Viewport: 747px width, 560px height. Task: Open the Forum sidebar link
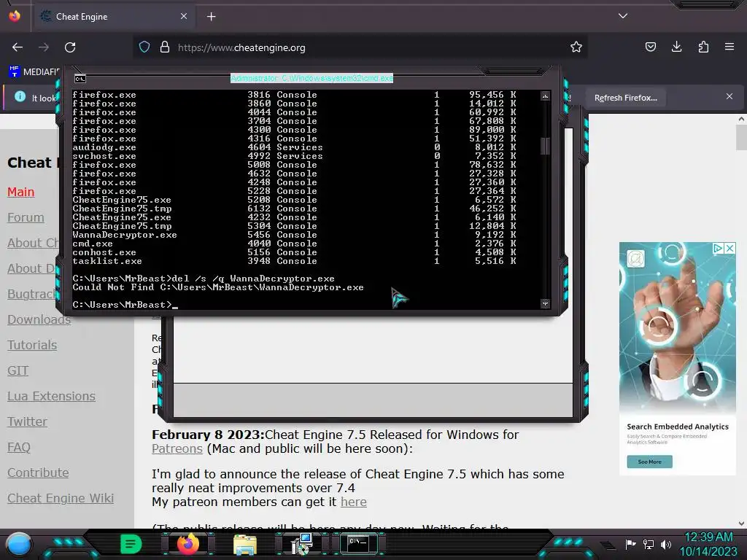pyautogui.click(x=26, y=217)
